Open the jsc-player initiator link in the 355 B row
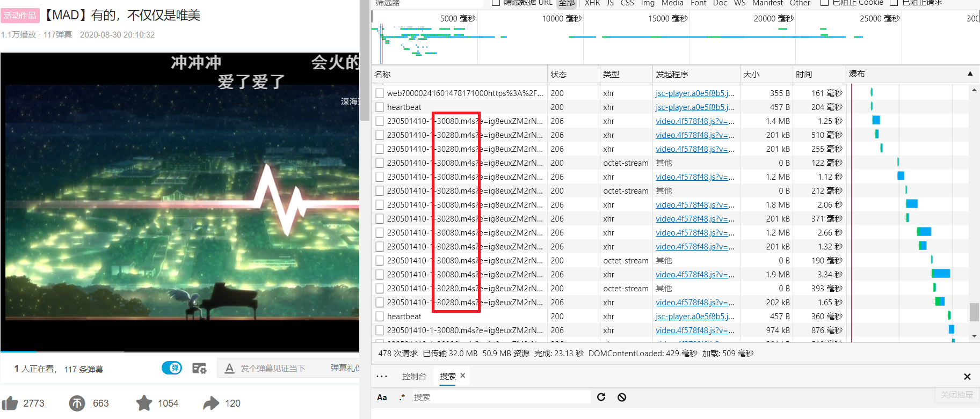The width and height of the screenshot is (980, 419). coord(695,93)
